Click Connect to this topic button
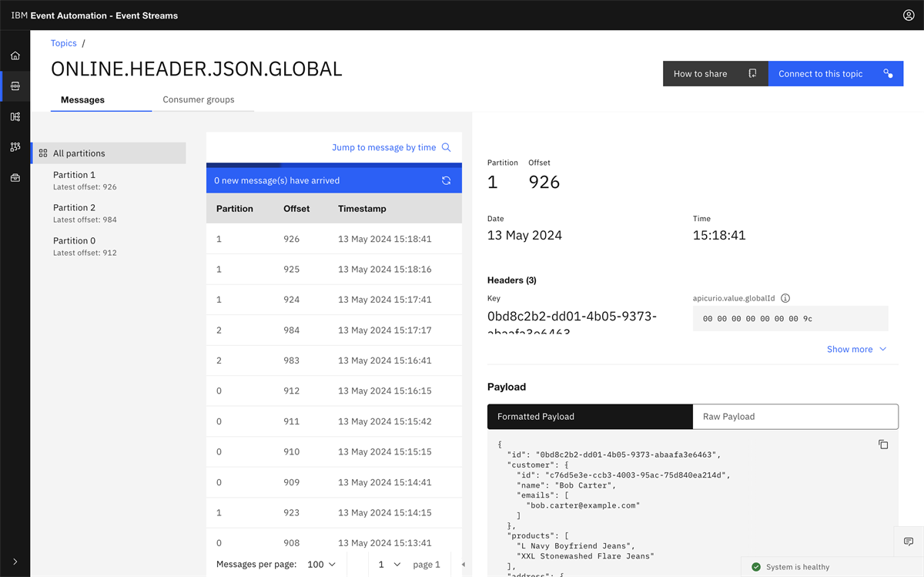 click(835, 74)
